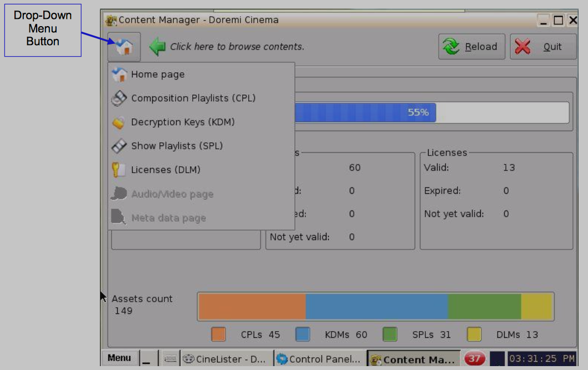This screenshot has width=588, height=370.
Task: Click the yellow DLMs legend swatch
Action: (474, 334)
